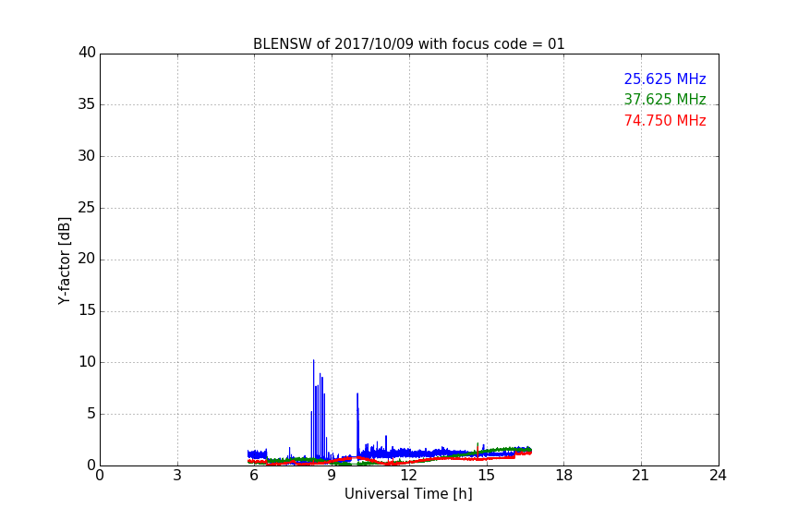The image size is (798, 532).
Task: Click the y-axis tick label '40'
Action: pyautogui.click(x=87, y=53)
